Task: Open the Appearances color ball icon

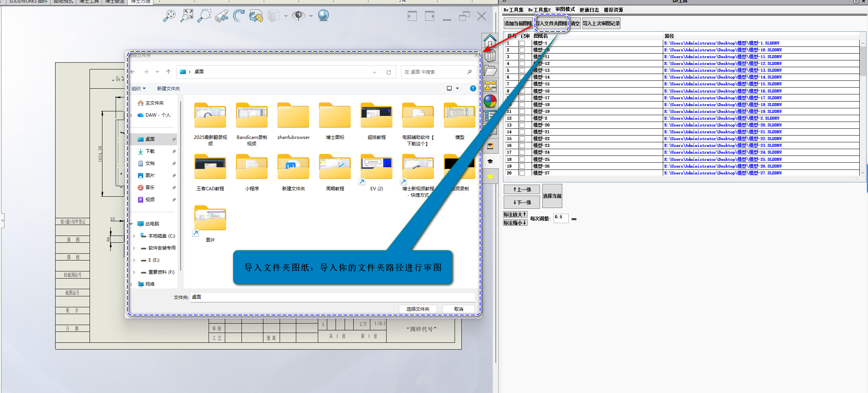Action: click(x=490, y=101)
